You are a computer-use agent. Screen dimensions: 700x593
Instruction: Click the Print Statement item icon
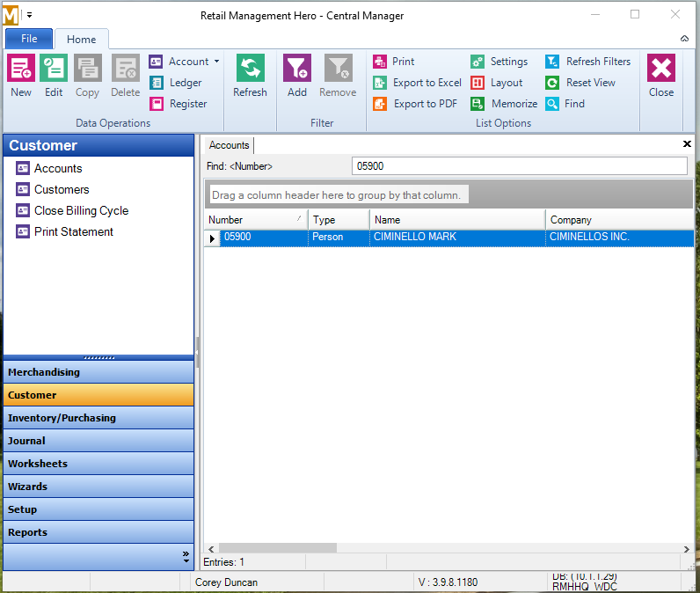coord(23,231)
